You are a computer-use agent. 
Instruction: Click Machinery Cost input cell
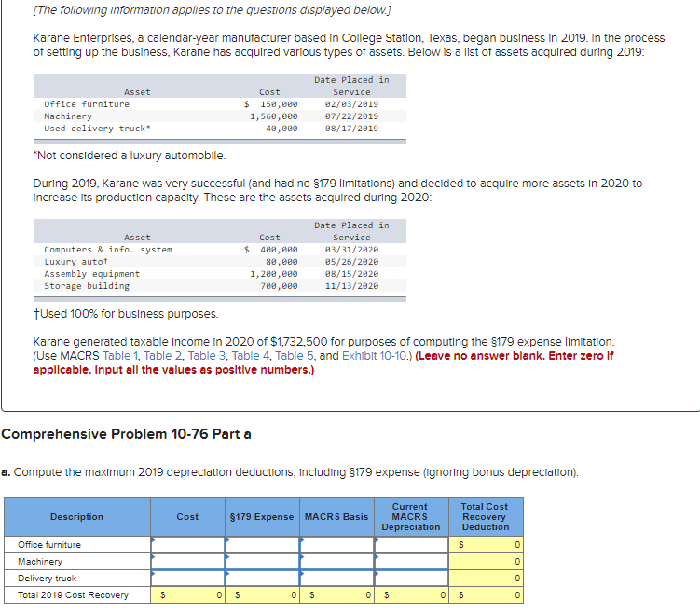pos(187,561)
